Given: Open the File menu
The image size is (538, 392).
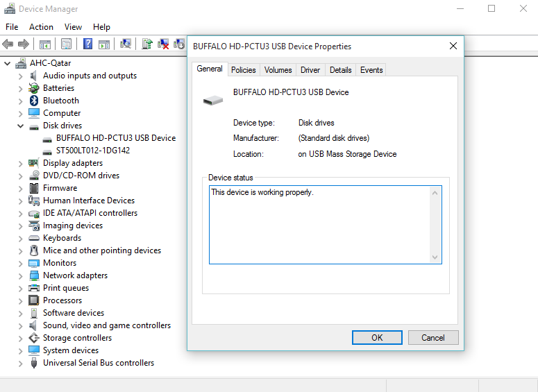Looking at the screenshot, I should (x=12, y=27).
